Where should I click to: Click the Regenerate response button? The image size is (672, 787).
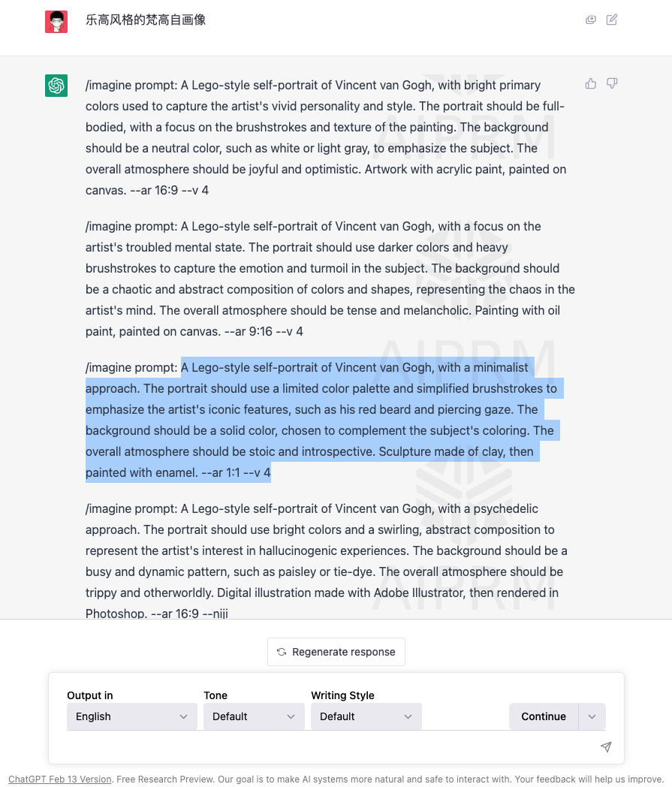click(x=336, y=652)
